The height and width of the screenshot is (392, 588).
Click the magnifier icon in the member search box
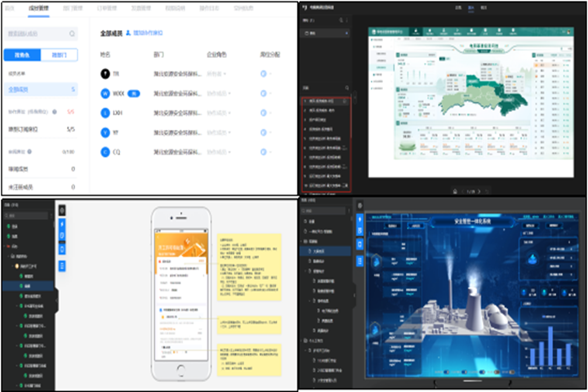click(x=72, y=33)
